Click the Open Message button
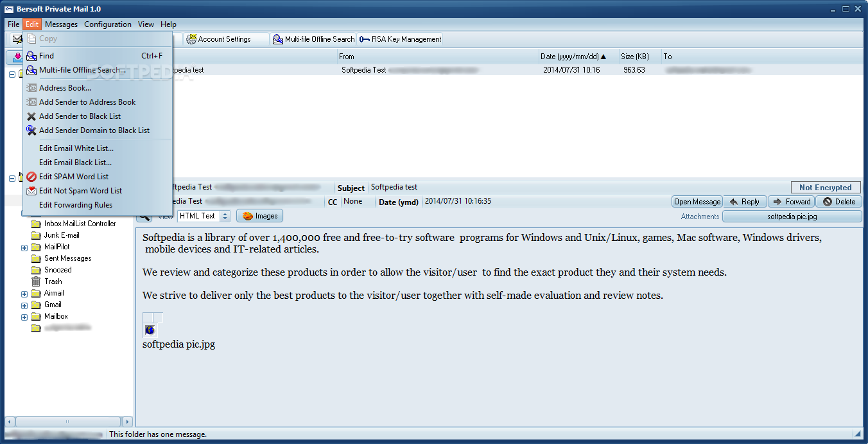Screen dimensions: 868x444 (697, 202)
